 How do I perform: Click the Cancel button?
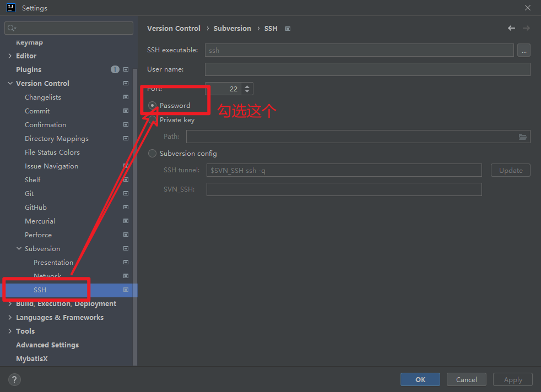(466, 379)
